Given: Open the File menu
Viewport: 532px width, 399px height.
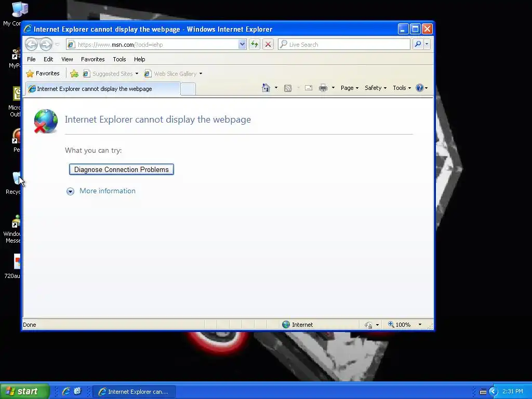Looking at the screenshot, I should (x=31, y=59).
